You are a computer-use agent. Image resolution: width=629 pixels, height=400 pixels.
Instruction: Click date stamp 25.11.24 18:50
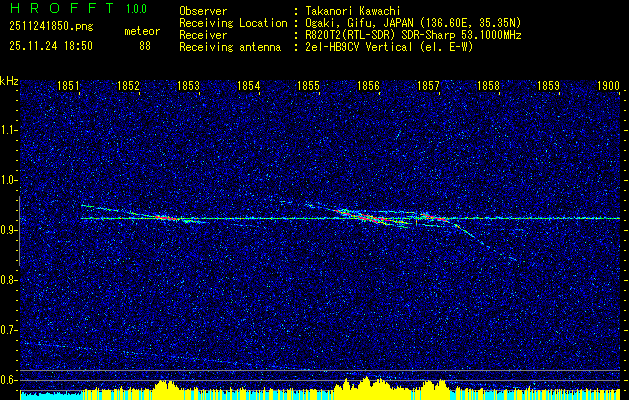coord(51,46)
